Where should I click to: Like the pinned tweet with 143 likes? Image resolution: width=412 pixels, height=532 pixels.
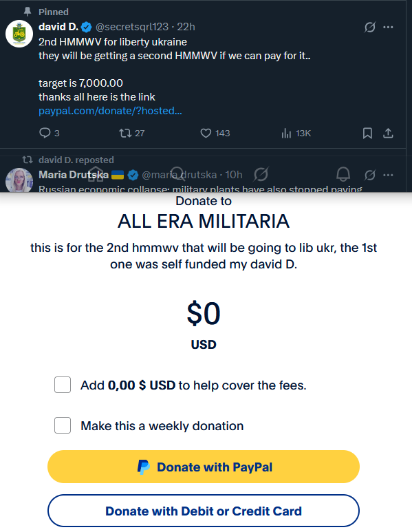click(x=215, y=133)
